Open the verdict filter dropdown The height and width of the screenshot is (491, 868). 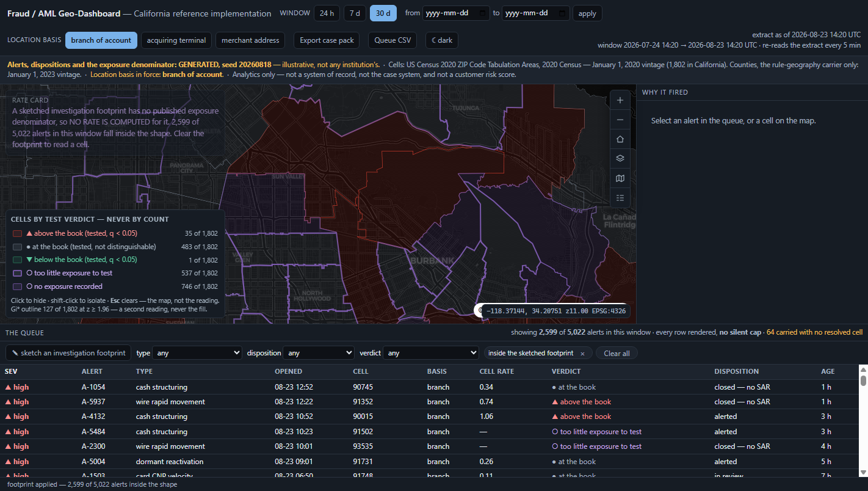431,353
